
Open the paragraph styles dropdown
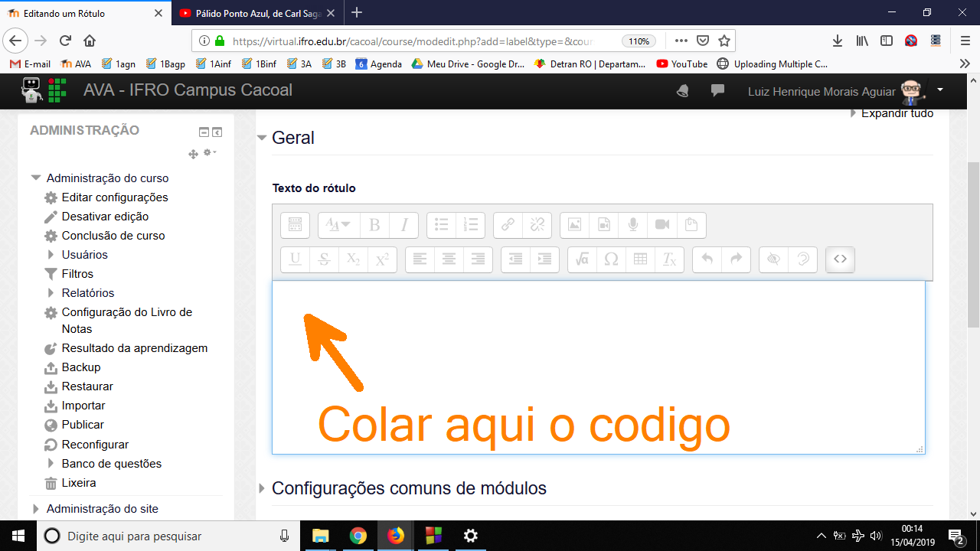pyautogui.click(x=338, y=225)
